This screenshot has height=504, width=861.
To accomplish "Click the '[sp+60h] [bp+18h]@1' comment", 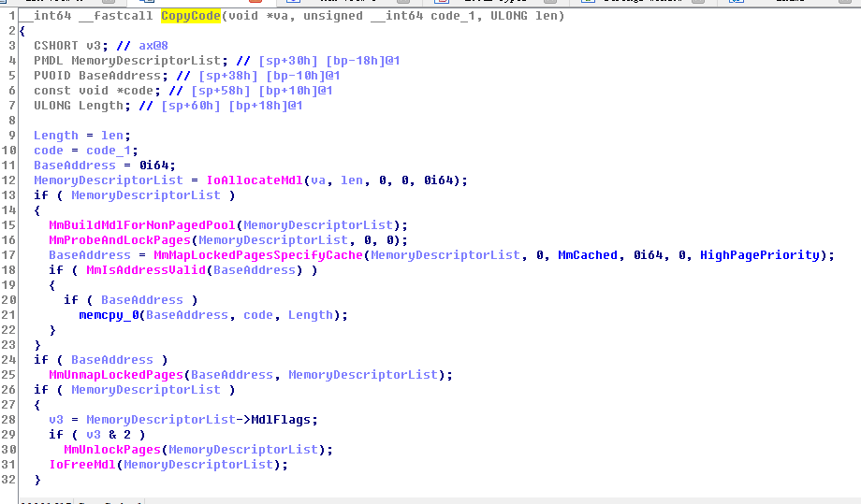I will pyautogui.click(x=232, y=106).
